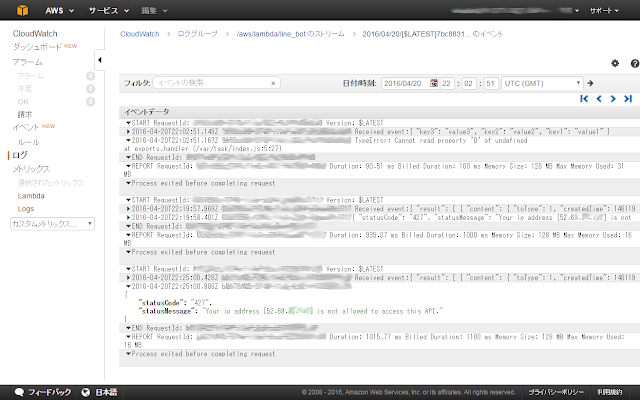640x400 pixels.
Task: Open アラーム section in sidebar
Action: (27, 62)
